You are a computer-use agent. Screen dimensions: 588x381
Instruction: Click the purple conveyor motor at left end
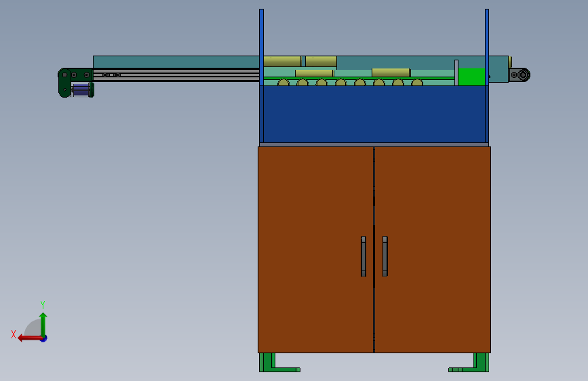click(81, 90)
